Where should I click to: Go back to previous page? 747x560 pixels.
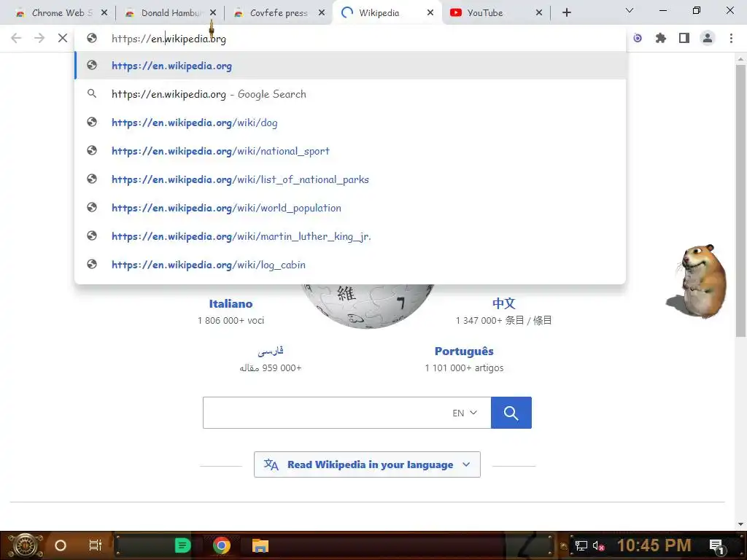click(x=16, y=38)
